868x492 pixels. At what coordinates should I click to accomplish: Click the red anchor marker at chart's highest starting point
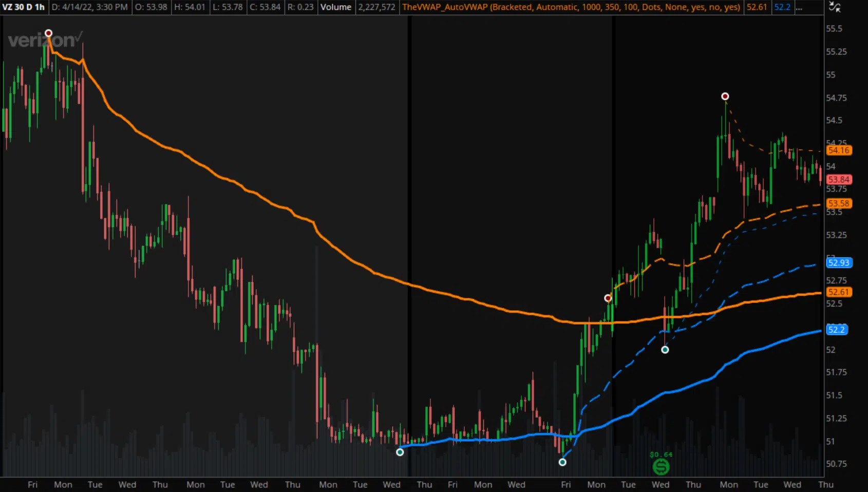[x=48, y=33]
